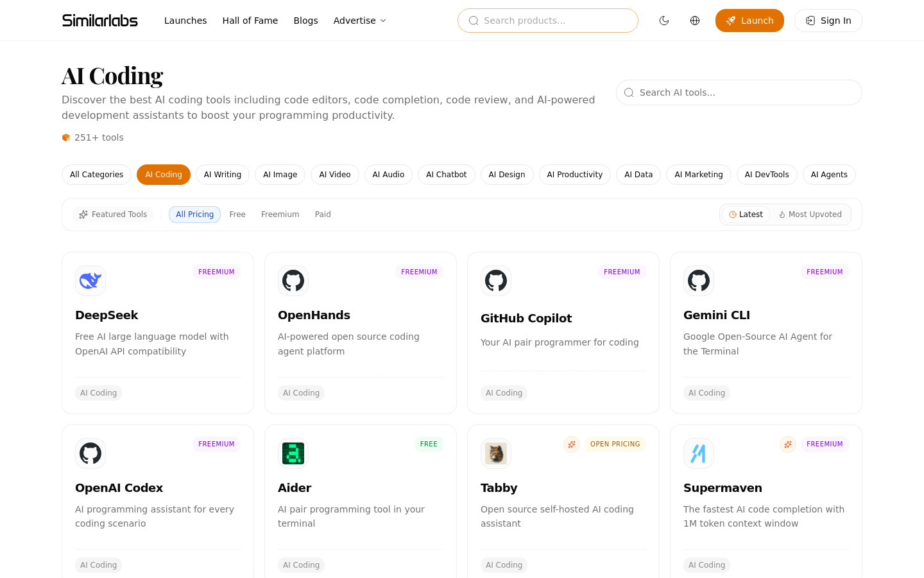Select the AI Audio category
The image size is (924, 578).
388,175
